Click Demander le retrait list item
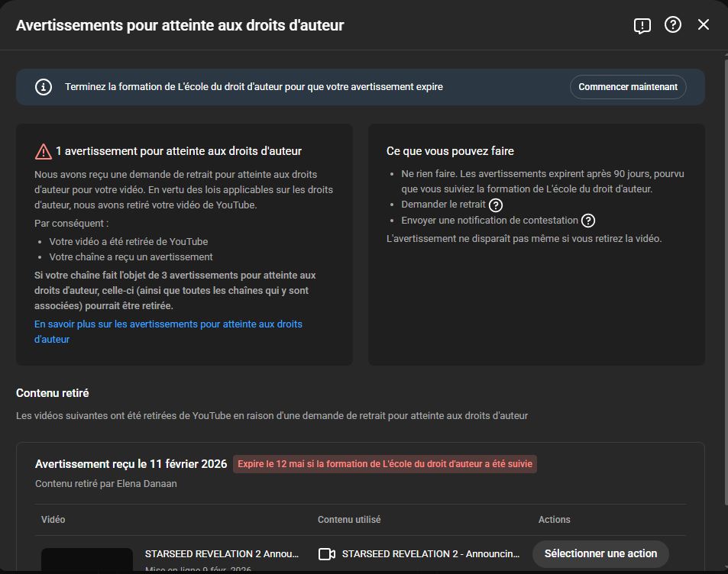The height and width of the screenshot is (574, 728). [443, 205]
